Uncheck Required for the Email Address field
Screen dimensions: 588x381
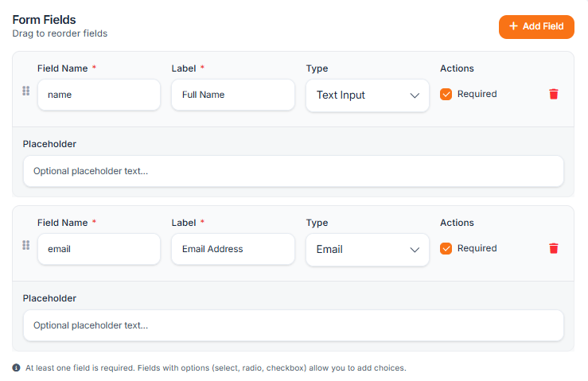coord(446,248)
